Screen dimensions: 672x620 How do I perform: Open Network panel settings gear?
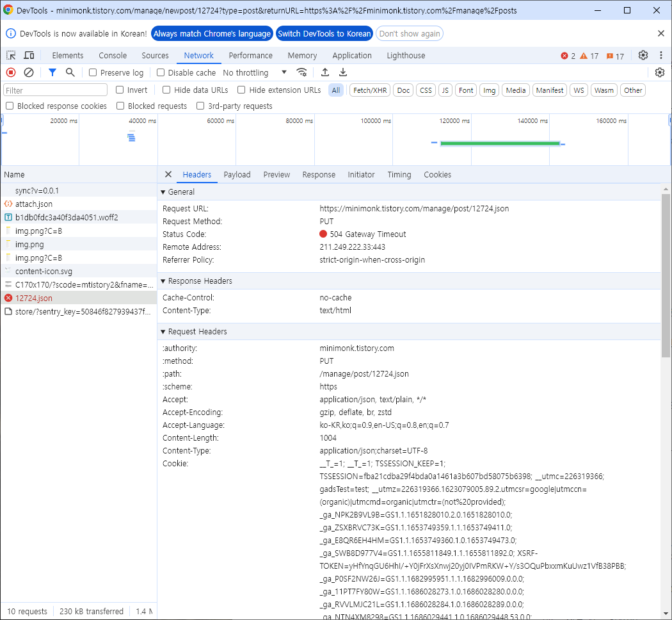660,72
